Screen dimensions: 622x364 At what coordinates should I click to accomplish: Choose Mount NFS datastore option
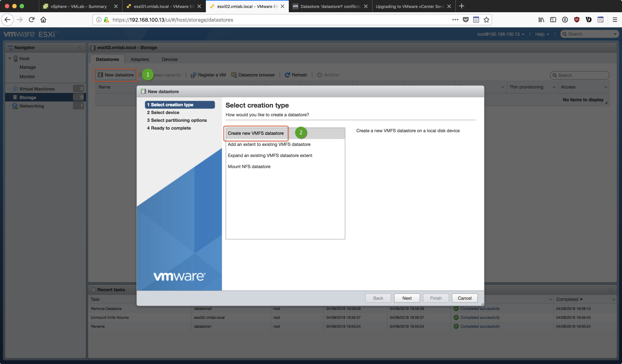(x=249, y=167)
